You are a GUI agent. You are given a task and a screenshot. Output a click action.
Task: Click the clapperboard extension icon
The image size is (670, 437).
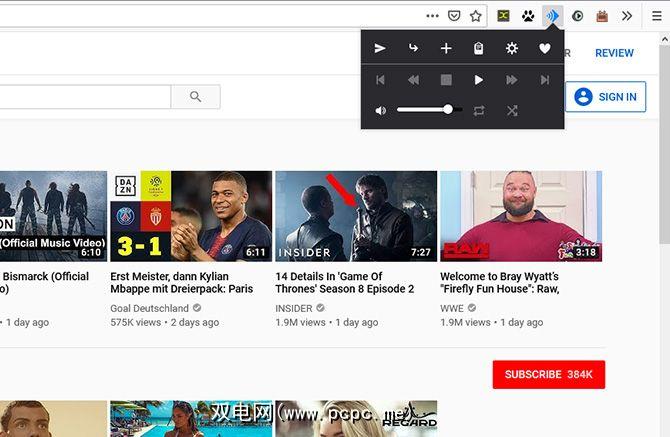pos(602,16)
